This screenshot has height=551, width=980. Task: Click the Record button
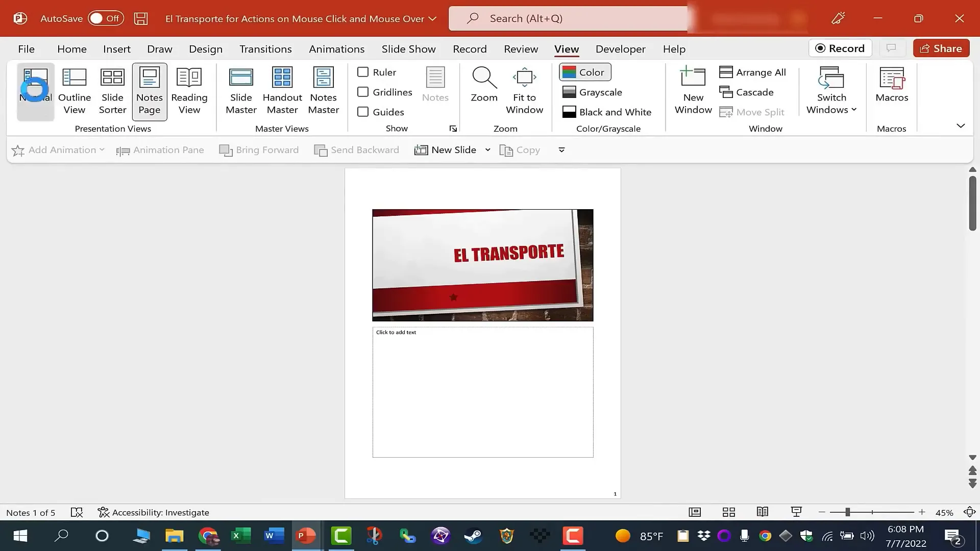coord(840,48)
